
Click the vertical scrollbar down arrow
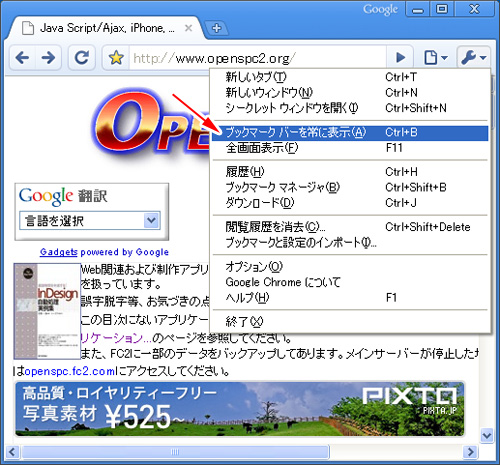[487, 435]
